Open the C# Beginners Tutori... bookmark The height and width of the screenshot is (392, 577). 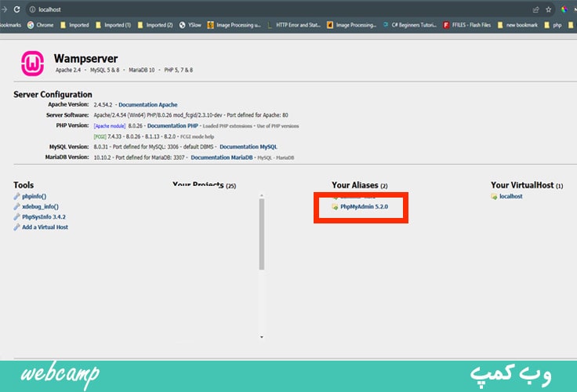click(409, 25)
